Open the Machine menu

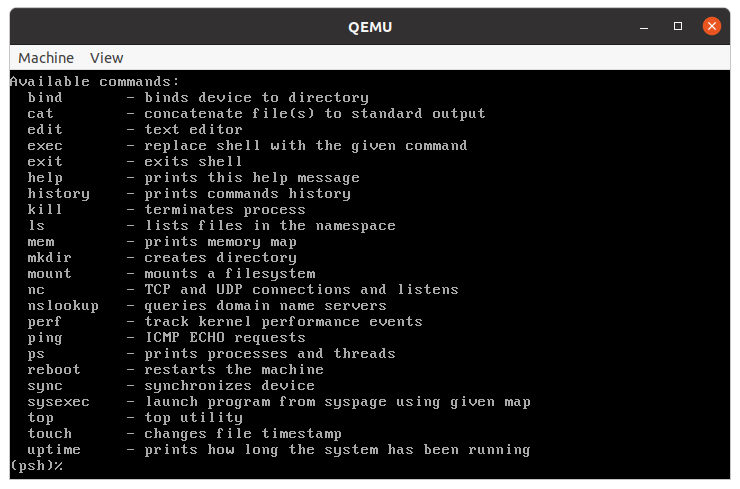(x=46, y=58)
